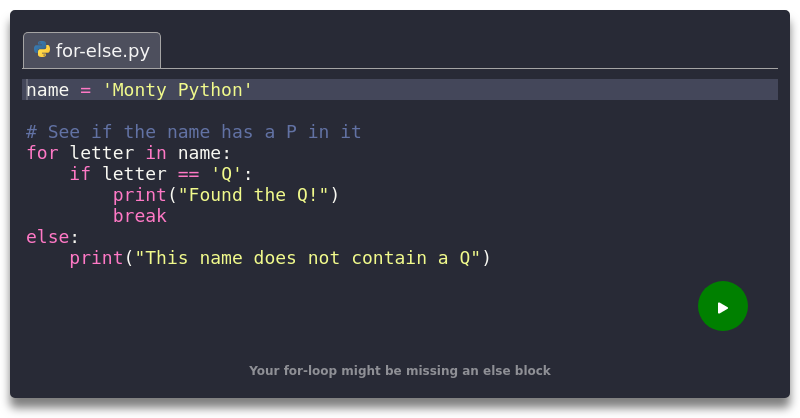Click the 'else' keyword
Image resolution: width=800 pixels, height=418 pixels.
(47, 237)
